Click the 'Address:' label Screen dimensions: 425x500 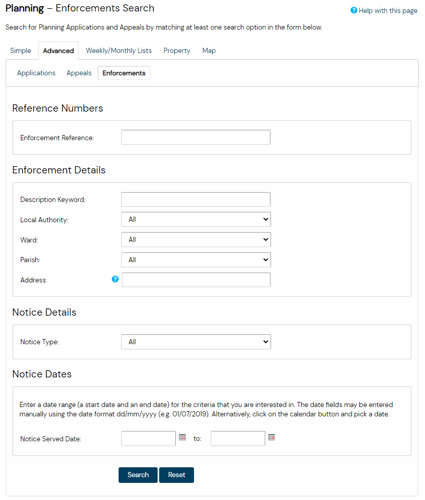[x=34, y=280]
